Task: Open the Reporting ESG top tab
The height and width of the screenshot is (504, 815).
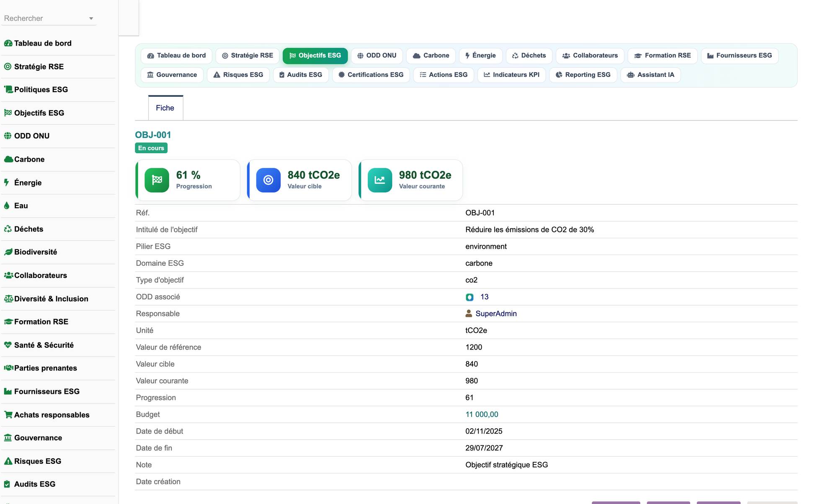Action: tap(583, 75)
